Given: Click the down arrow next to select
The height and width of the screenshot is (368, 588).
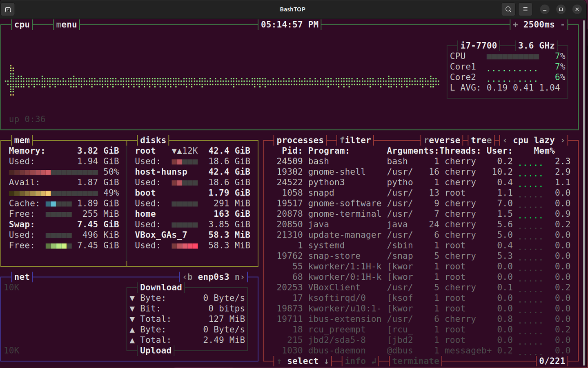Looking at the screenshot, I should point(326,361).
